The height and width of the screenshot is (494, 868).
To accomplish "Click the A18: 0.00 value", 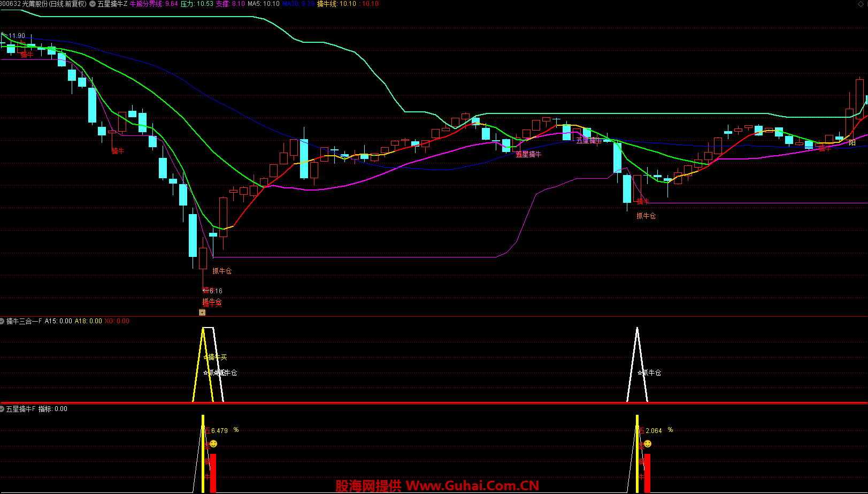I will click(x=88, y=321).
